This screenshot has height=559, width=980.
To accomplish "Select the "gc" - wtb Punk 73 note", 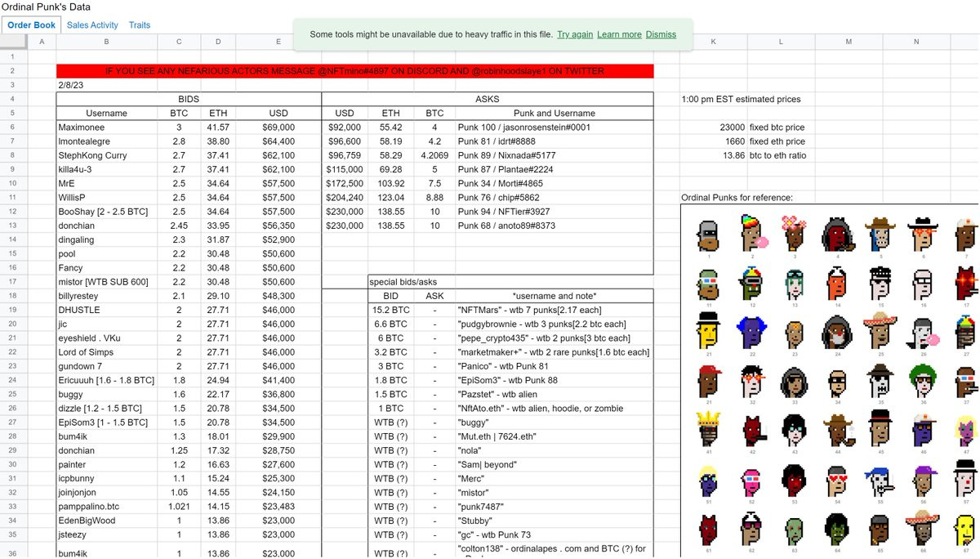I will click(x=555, y=534).
